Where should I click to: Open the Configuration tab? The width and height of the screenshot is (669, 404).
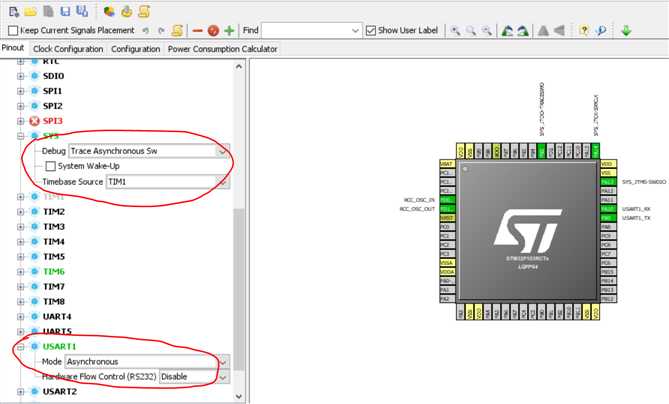pyautogui.click(x=136, y=49)
